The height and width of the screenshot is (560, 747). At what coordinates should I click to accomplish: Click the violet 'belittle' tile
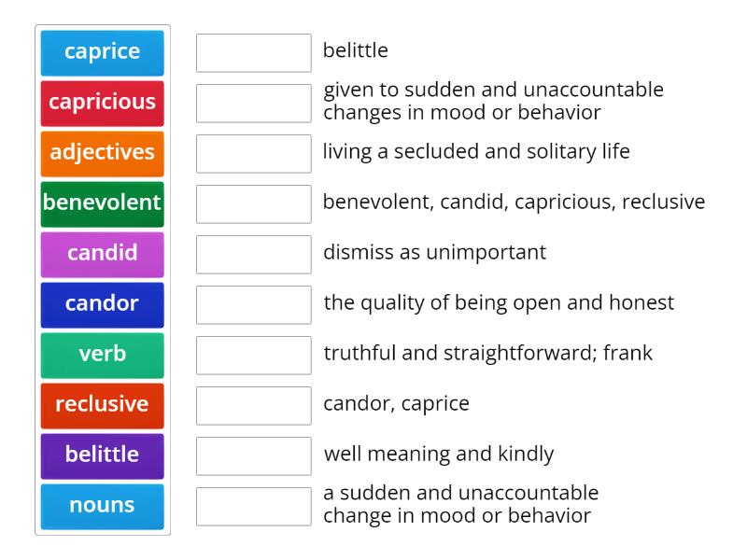103,456
